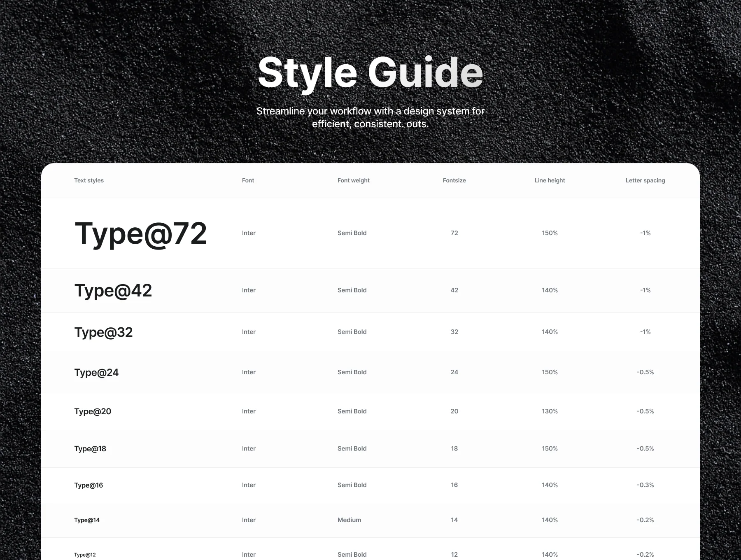Click the 130% line height value
741x560 pixels.
[x=550, y=411]
